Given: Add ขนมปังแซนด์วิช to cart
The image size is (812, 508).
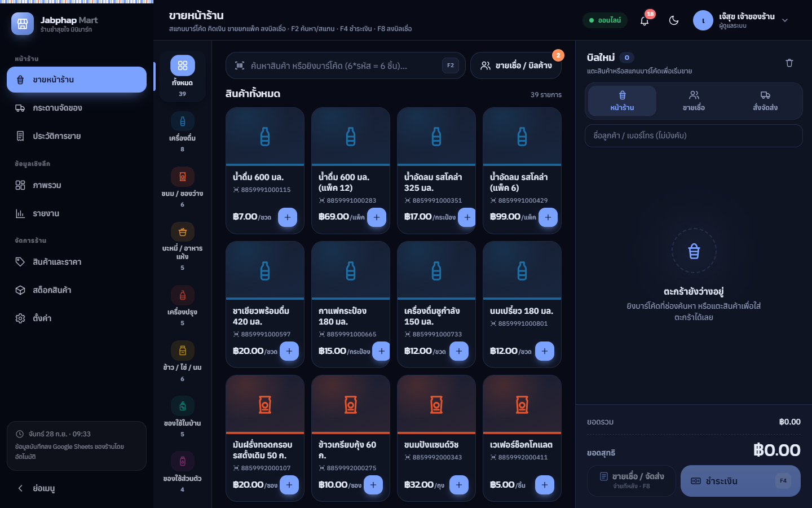Looking at the screenshot, I should [459, 485].
